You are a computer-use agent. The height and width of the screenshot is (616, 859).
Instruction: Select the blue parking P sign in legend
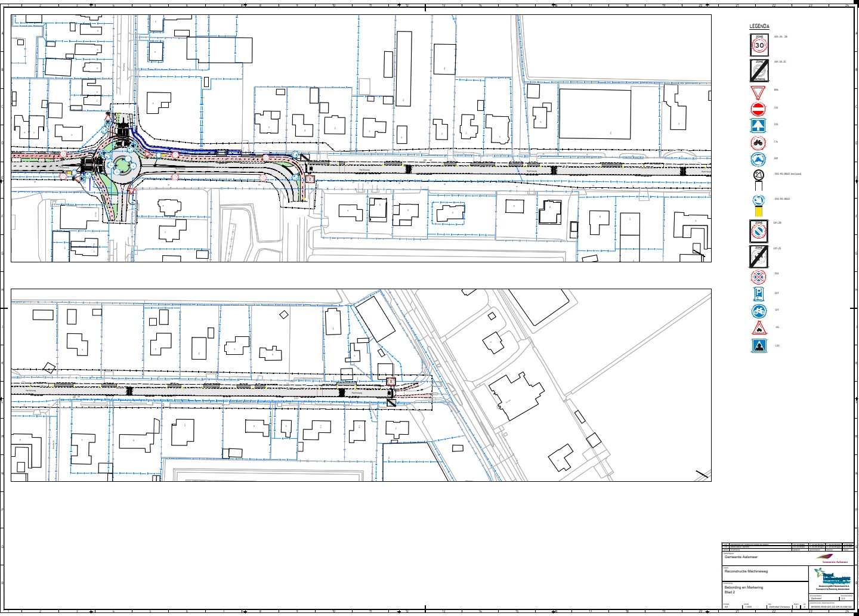tap(758, 294)
